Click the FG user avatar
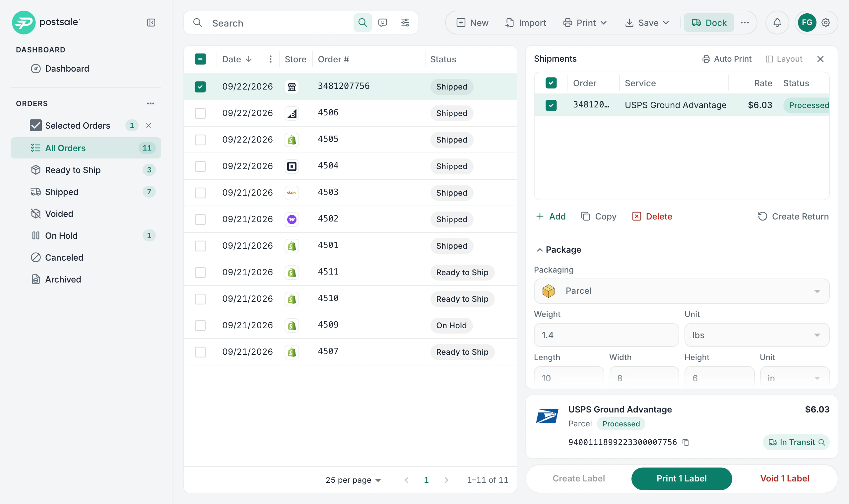 [x=807, y=23]
